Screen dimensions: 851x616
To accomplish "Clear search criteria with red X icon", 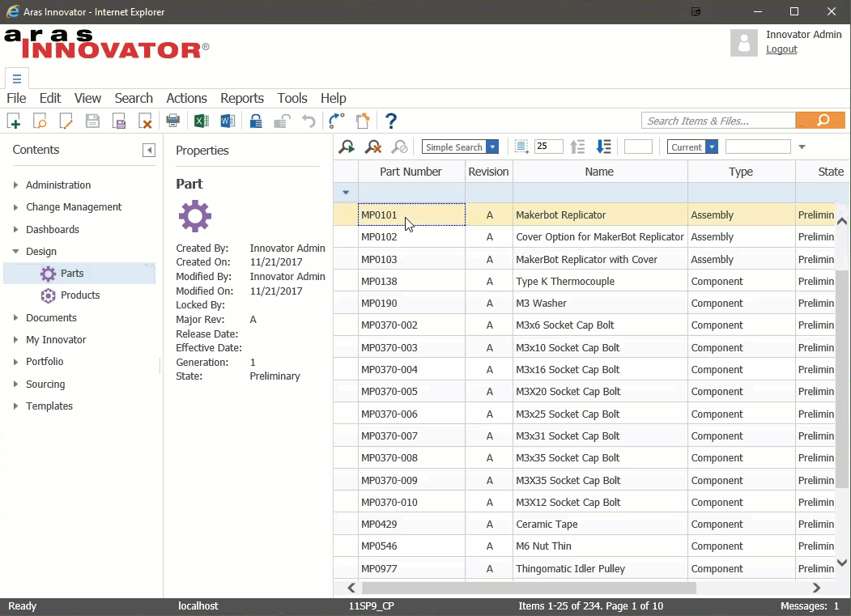I will (373, 147).
